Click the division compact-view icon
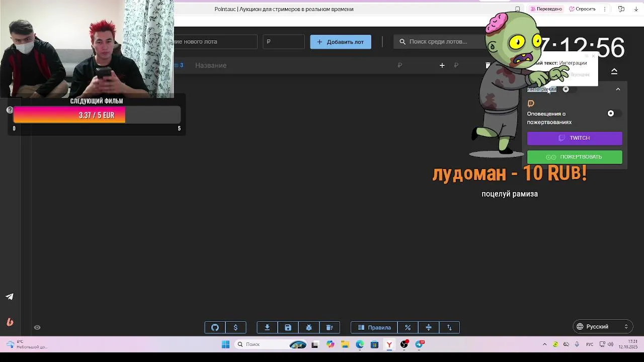The width and height of the screenshot is (644, 362). coord(429,327)
